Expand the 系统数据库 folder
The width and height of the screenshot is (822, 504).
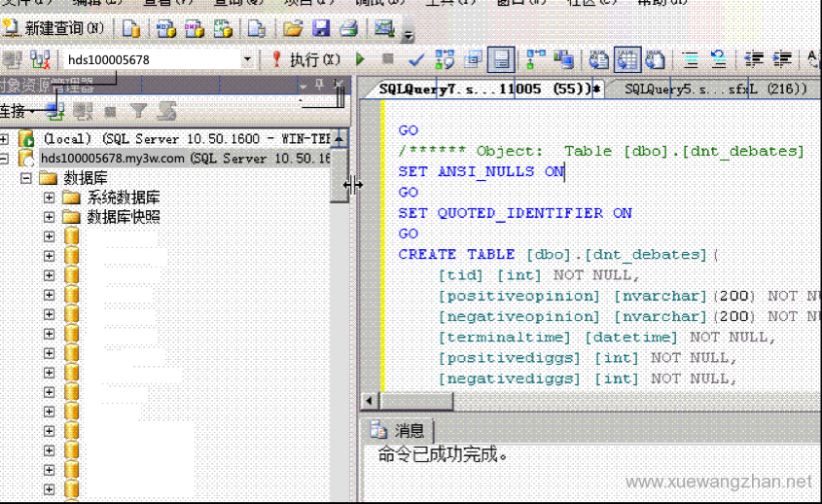(49, 198)
